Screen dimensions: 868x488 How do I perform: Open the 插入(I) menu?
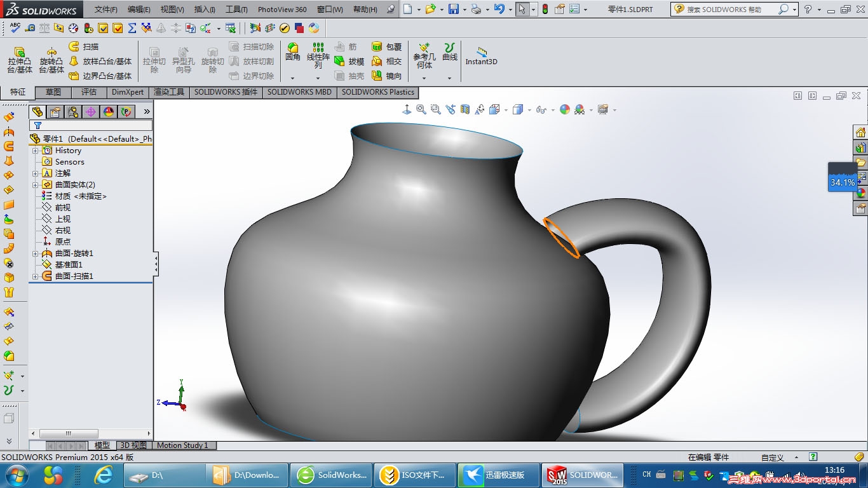click(205, 10)
